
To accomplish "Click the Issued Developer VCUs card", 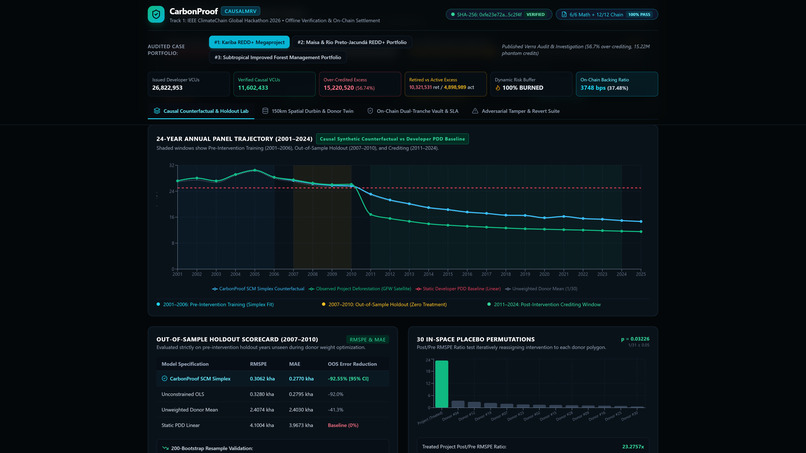I will 189,84.
